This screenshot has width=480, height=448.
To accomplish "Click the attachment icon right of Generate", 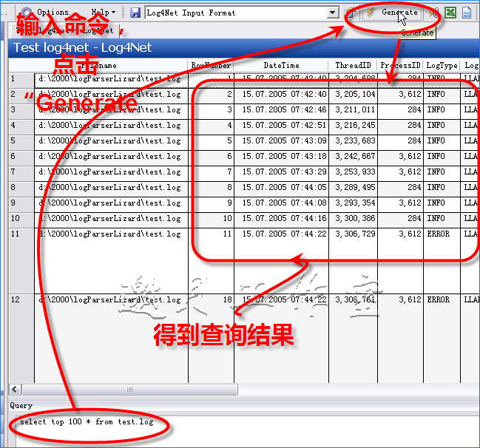I will tap(433, 13).
